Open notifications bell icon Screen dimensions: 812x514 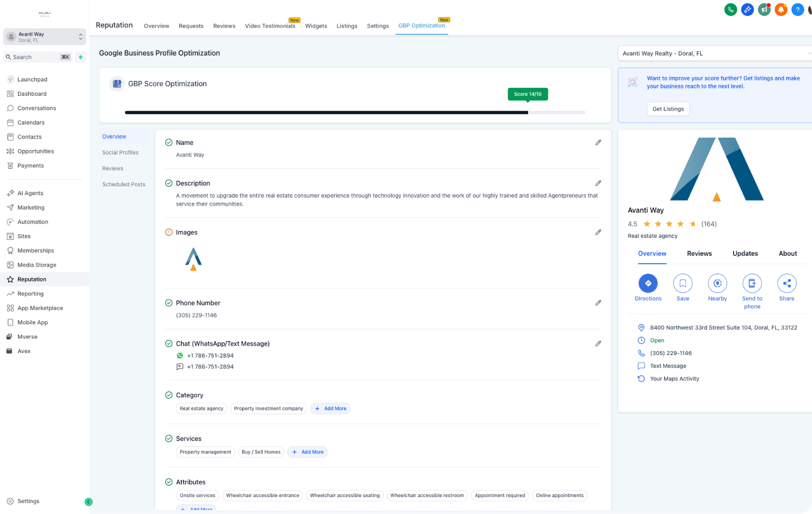pos(781,9)
